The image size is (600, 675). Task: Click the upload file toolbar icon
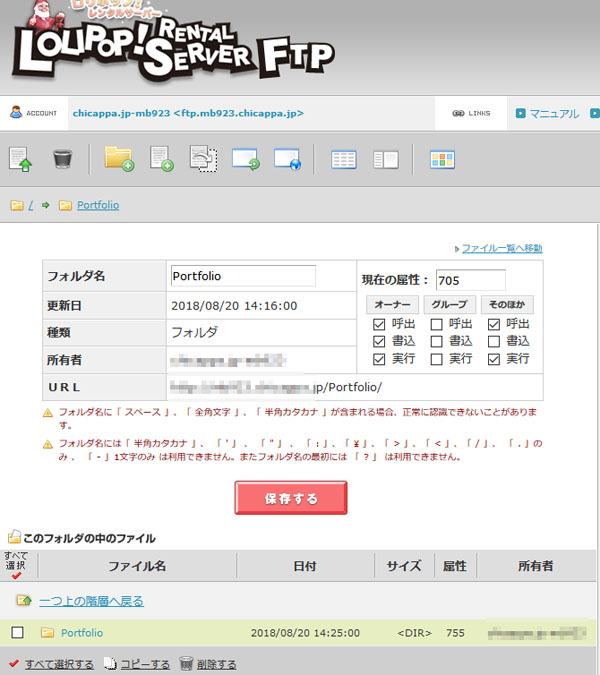coord(20,160)
